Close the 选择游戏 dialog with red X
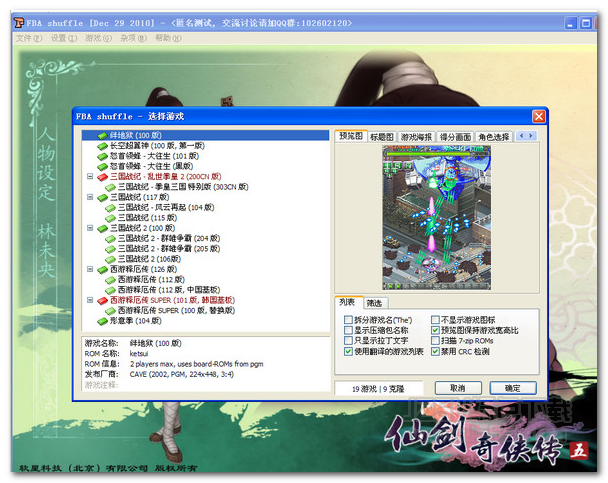This screenshot has height=483, width=608. 539,116
